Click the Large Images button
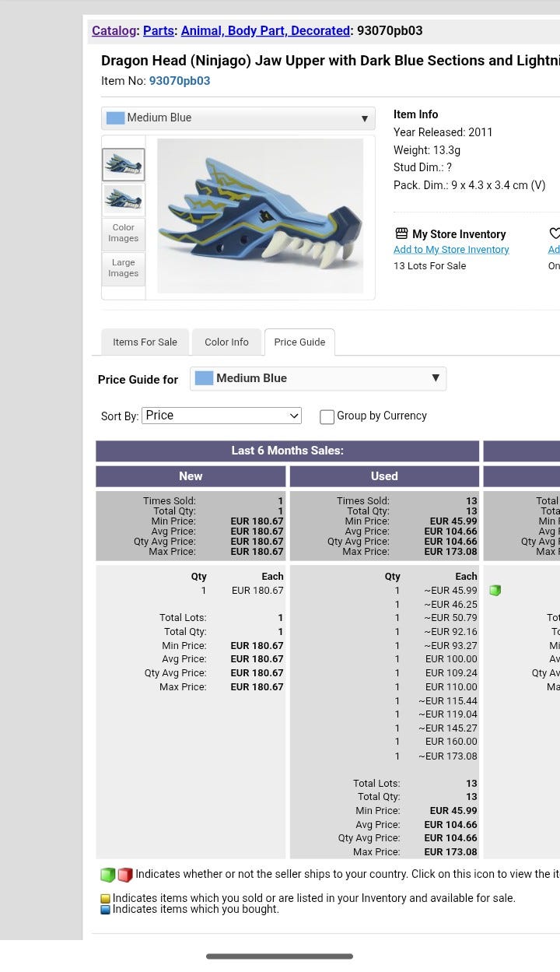Viewport: 560px width, 972px height. click(124, 268)
